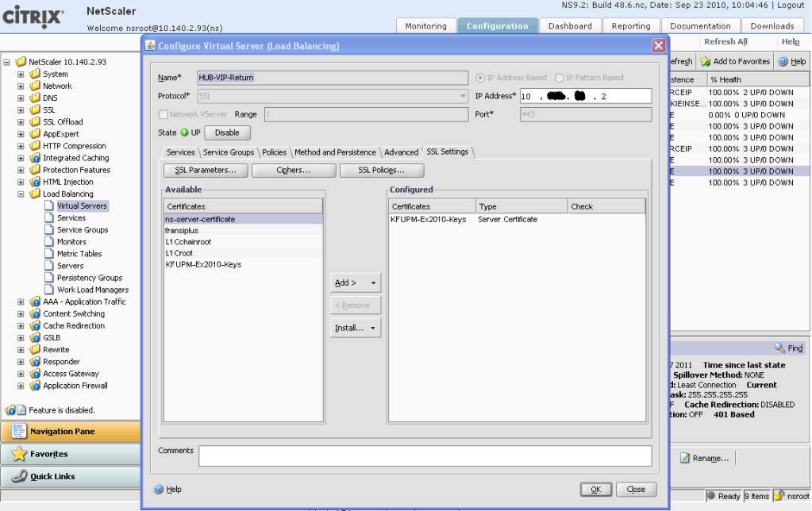Click the Navigation Pane icon
Screen dimensions: 812x511
pos(18,432)
